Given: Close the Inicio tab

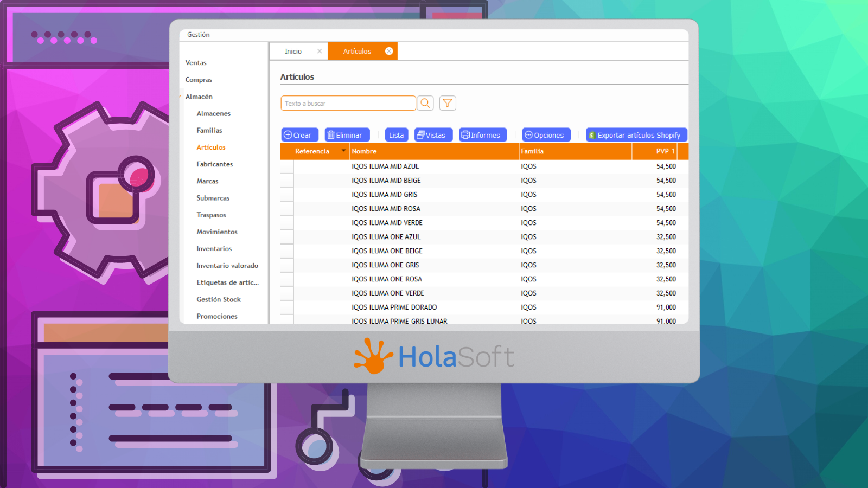Looking at the screenshot, I should pyautogui.click(x=320, y=51).
